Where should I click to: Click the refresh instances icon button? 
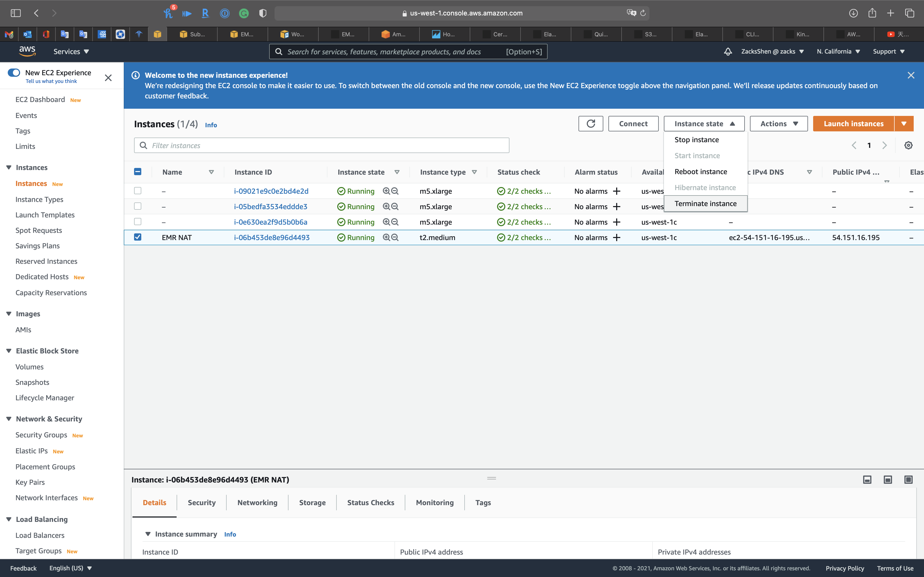click(x=590, y=124)
